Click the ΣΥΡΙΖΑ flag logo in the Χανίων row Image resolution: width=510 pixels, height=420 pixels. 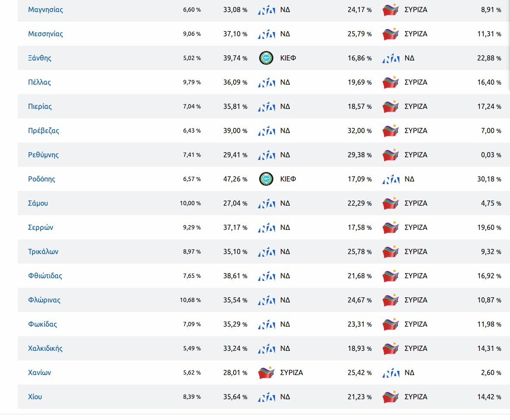(x=266, y=372)
